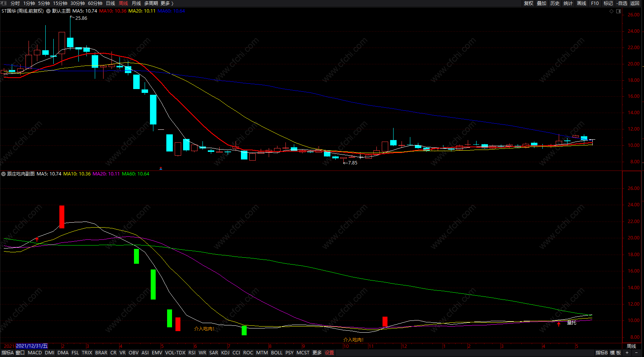644x357 pixels.
Task: Click the 2021/12/31/五 date label
Action: click(x=32, y=346)
